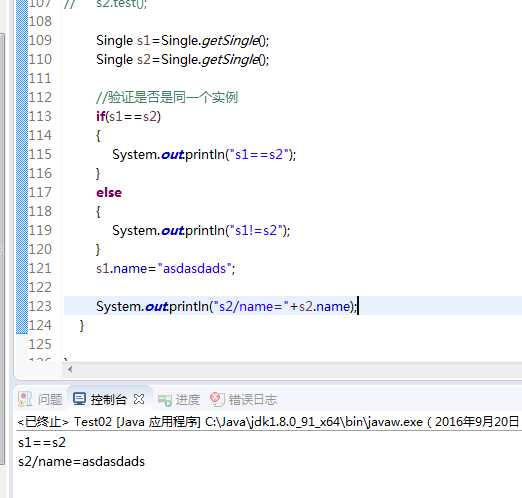Viewport: 522px width, 498px height.
Task: Click console output line s1==s2
Action: click(42, 442)
